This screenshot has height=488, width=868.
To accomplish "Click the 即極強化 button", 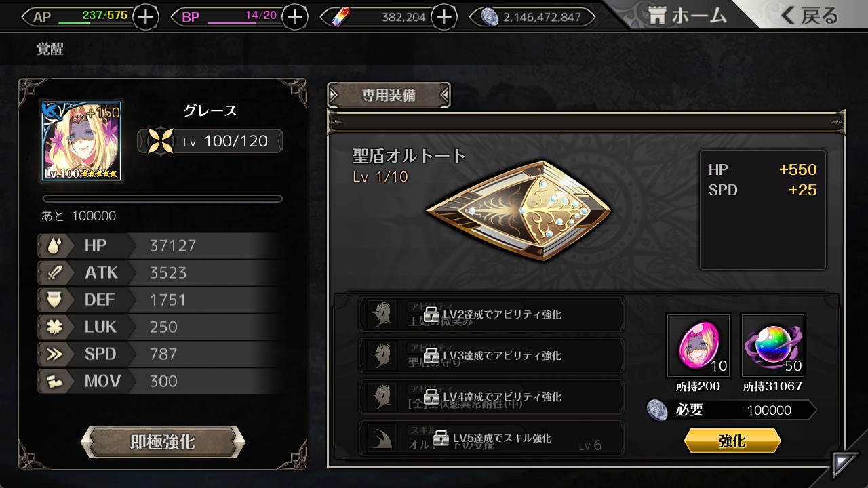I will pyautogui.click(x=163, y=443).
